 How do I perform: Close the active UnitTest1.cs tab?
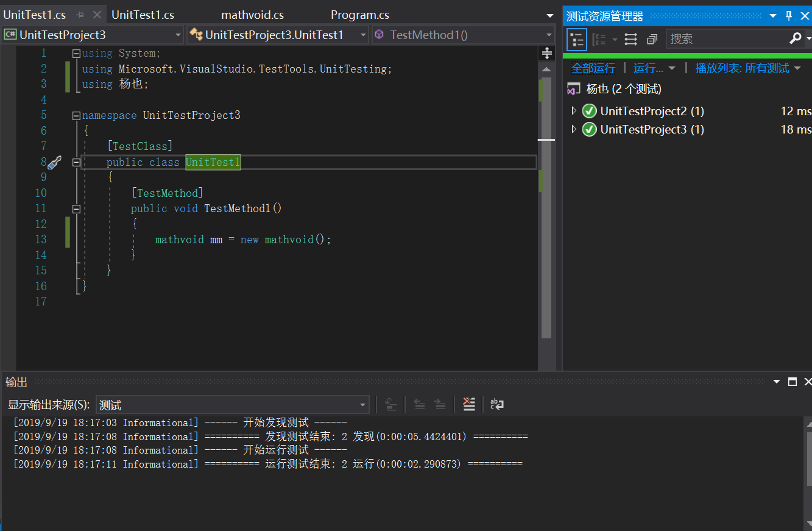coord(97,15)
